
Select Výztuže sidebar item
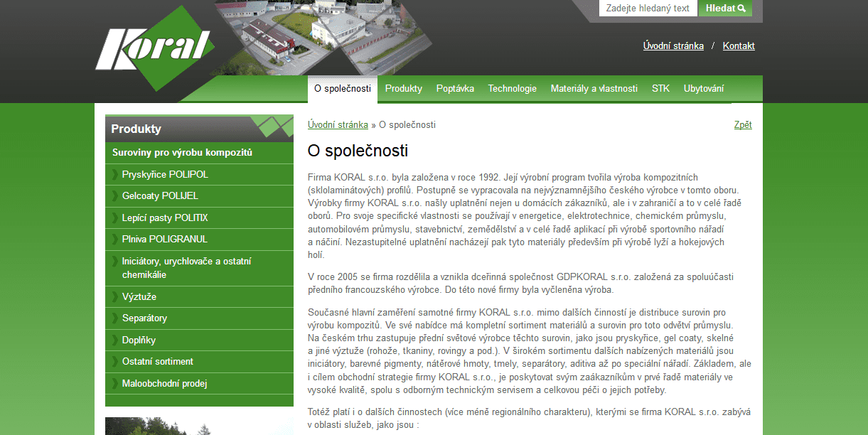(199, 297)
